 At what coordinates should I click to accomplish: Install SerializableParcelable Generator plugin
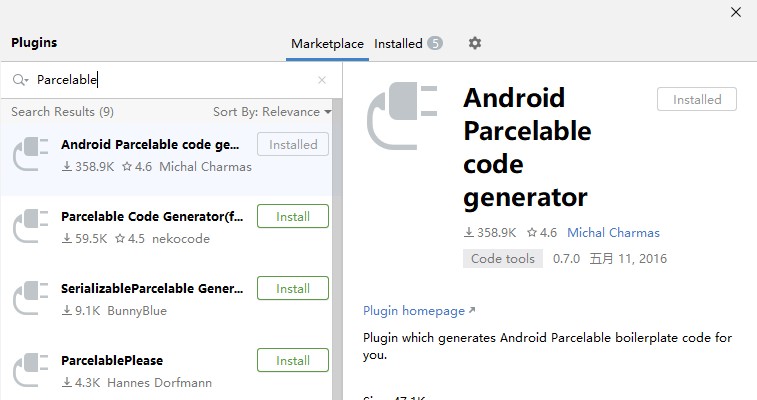tap(293, 288)
